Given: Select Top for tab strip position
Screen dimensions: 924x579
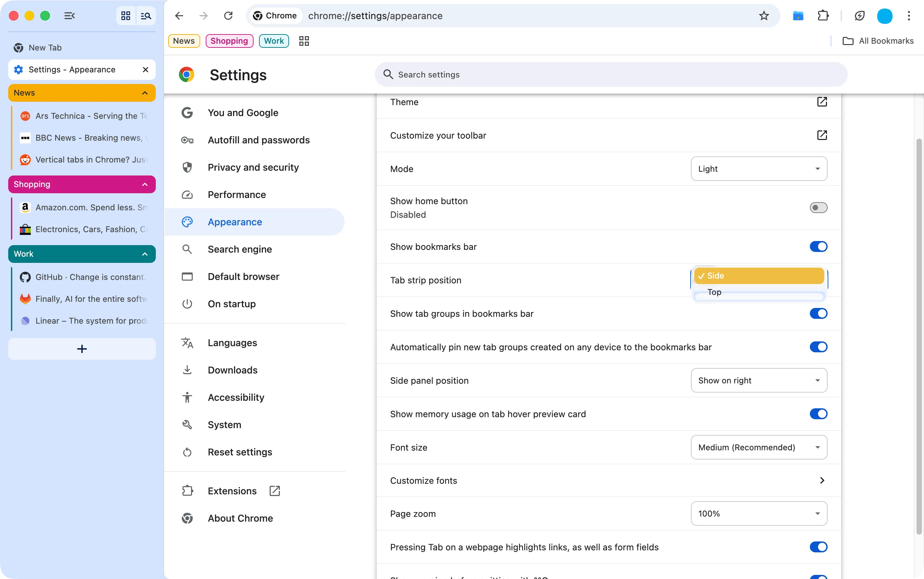Looking at the screenshot, I should [x=714, y=292].
